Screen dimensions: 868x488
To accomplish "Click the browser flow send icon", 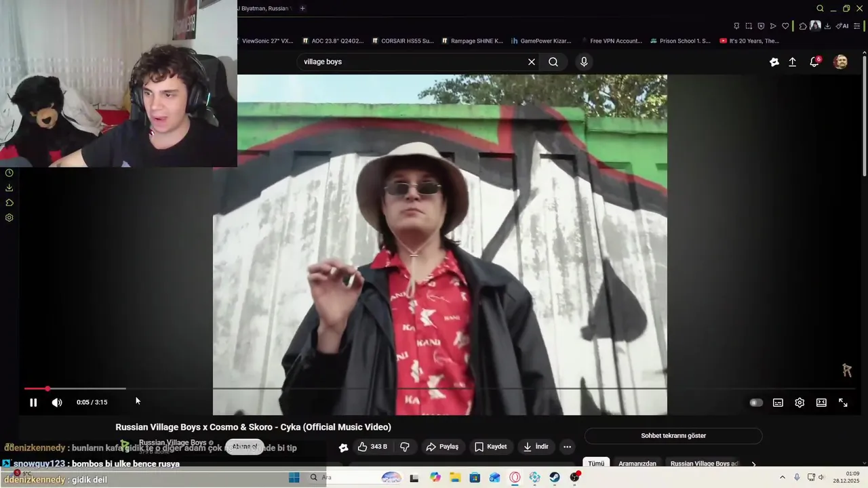I will 773,26.
